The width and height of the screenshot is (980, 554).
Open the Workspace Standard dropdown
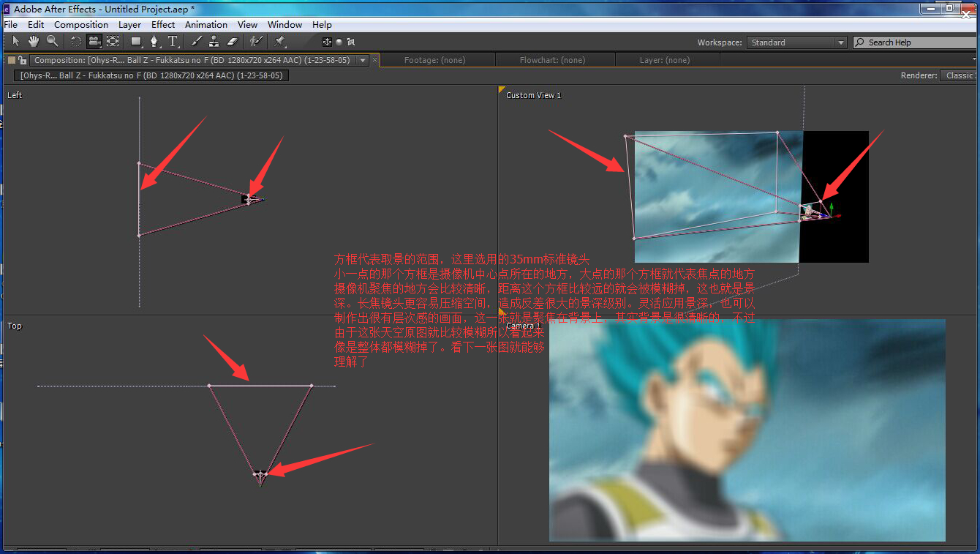pos(796,42)
